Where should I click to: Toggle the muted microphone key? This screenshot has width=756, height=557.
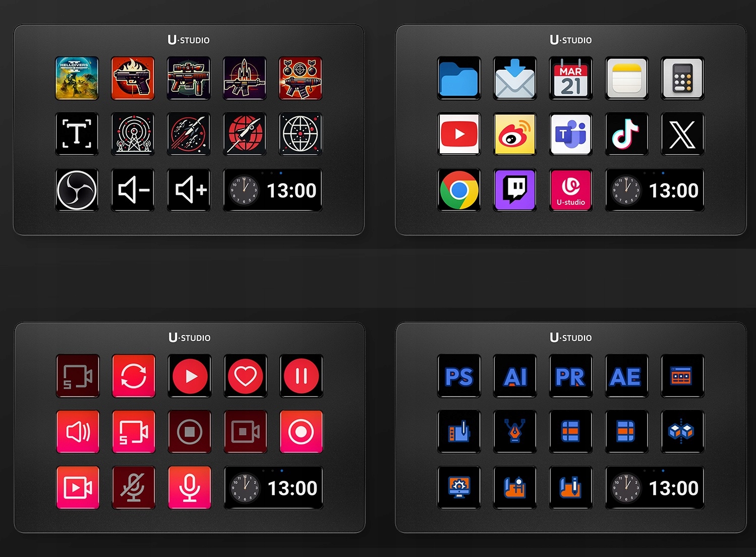pyautogui.click(x=134, y=487)
